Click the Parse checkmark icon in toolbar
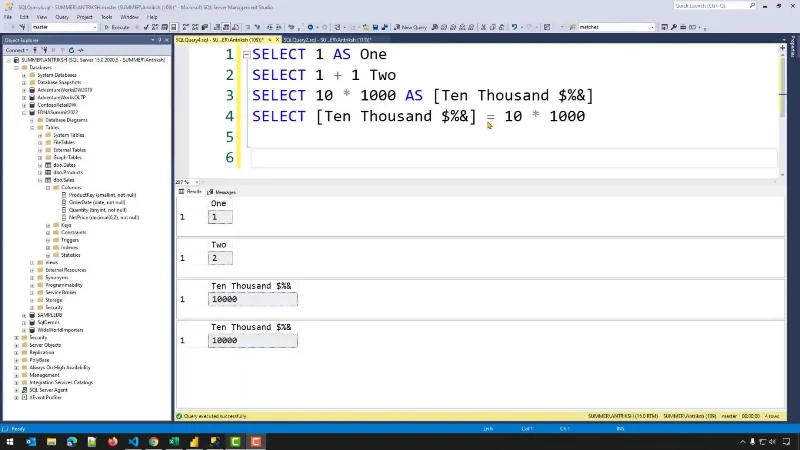The image size is (800, 450). tap(146, 27)
